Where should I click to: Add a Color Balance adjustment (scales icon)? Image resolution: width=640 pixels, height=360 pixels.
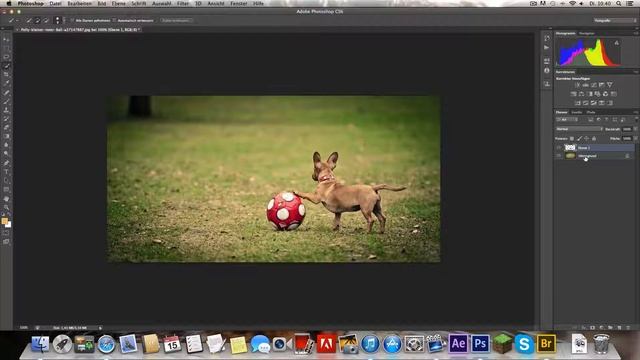(581, 94)
